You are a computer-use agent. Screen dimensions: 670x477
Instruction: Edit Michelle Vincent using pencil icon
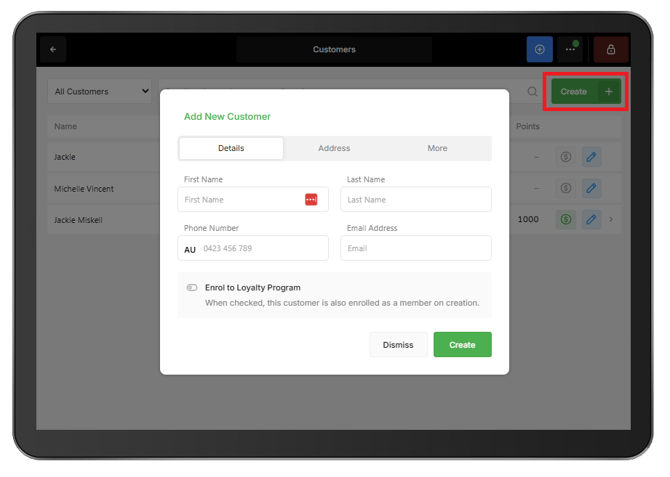[x=591, y=188]
